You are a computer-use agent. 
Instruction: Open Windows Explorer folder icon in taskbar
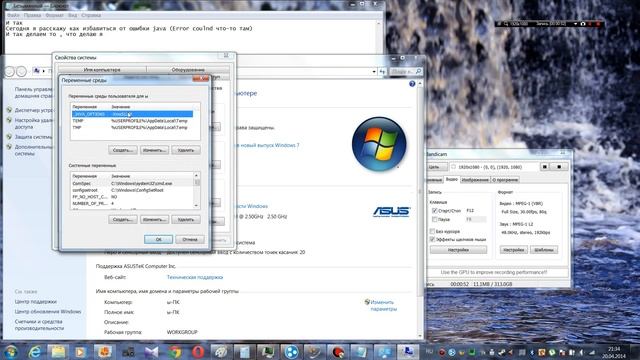click(x=58, y=352)
